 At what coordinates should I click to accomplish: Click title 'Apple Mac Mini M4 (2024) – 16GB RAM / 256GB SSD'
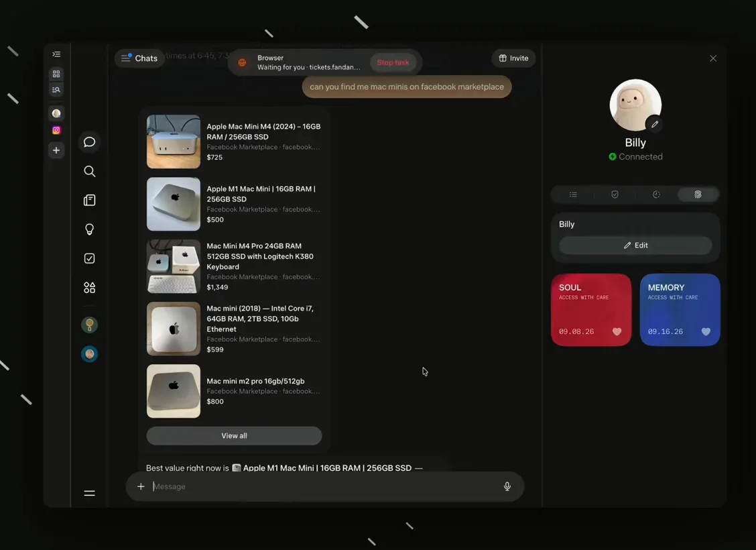click(x=264, y=131)
